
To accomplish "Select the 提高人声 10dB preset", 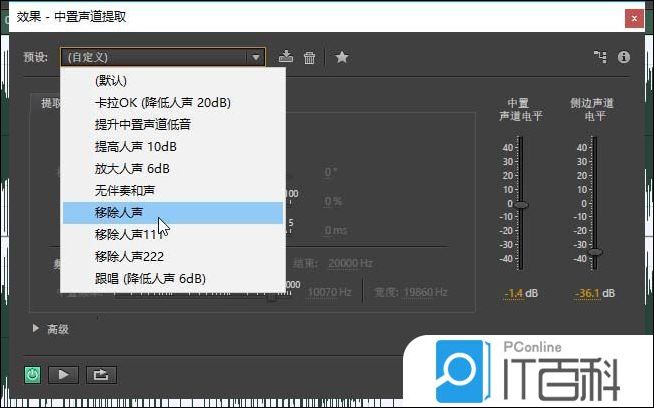I will 135,146.
